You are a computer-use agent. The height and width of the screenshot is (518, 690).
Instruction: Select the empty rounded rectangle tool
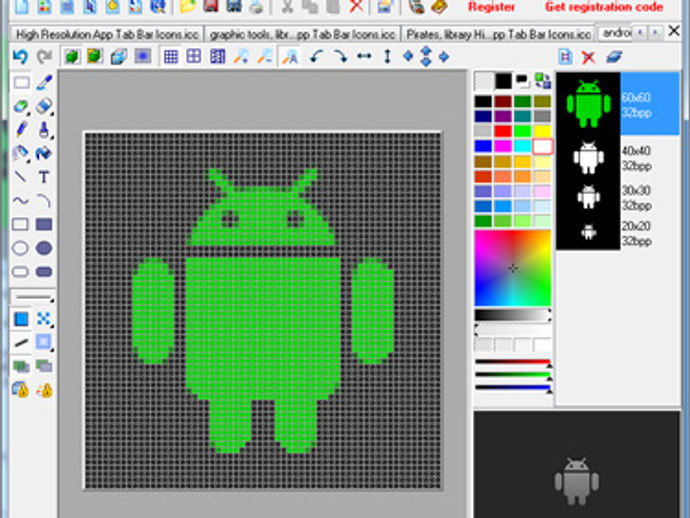click(x=20, y=272)
